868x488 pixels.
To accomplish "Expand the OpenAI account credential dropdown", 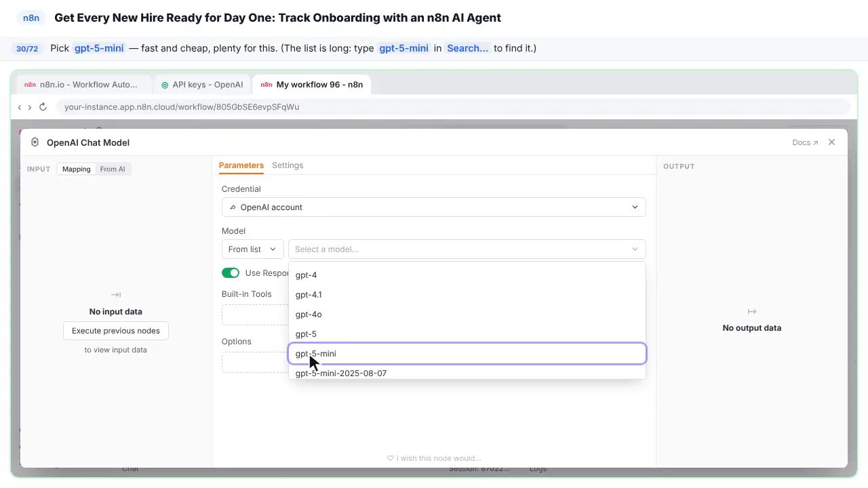I will click(x=434, y=207).
